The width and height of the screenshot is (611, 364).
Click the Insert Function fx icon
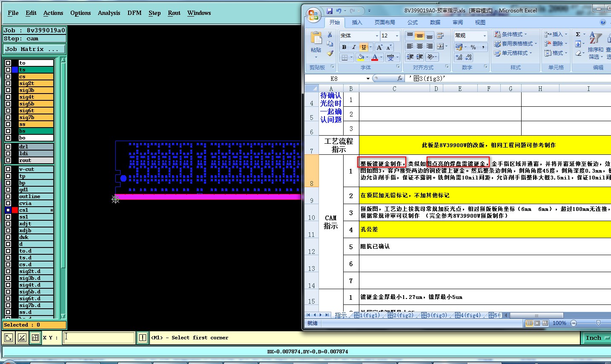[x=400, y=78]
